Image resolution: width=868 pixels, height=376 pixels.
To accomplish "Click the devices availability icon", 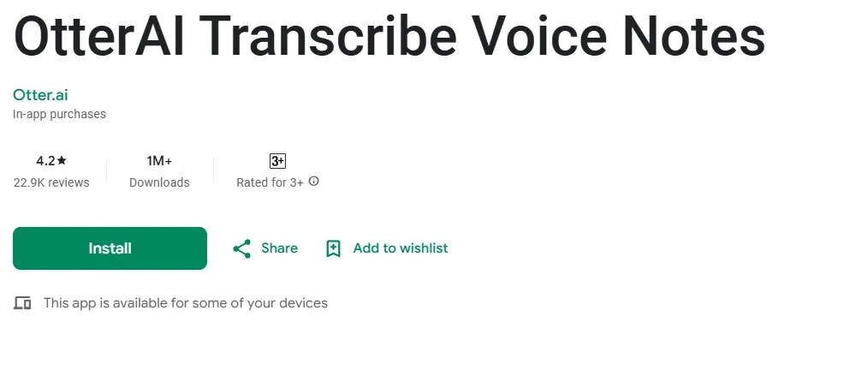I will pos(22,303).
